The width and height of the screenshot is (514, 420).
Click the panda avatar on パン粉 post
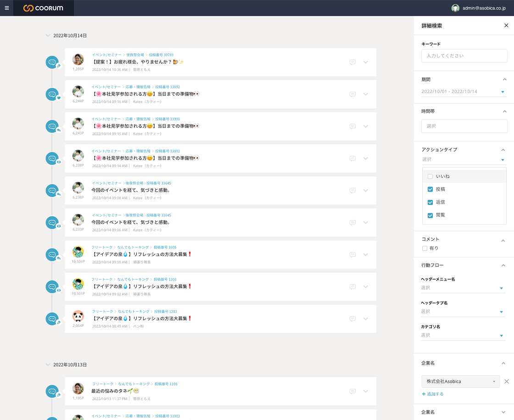click(78, 316)
